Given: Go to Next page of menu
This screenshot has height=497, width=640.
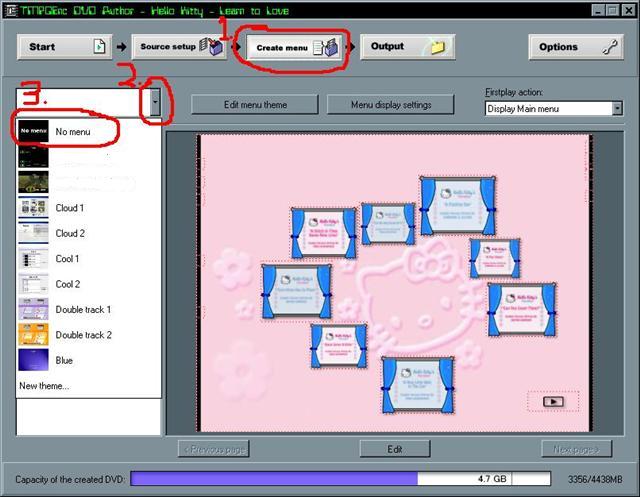Looking at the screenshot, I should click(x=576, y=449).
